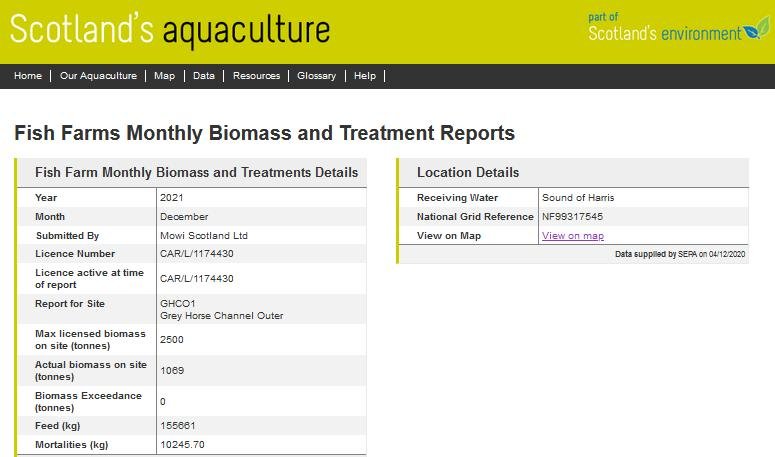This screenshot has width=775, height=457.
Task: Open the Our Aquaculture menu item
Action: coord(98,76)
